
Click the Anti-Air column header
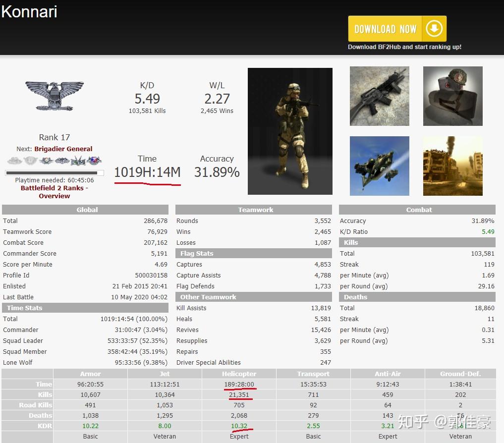coord(388,374)
